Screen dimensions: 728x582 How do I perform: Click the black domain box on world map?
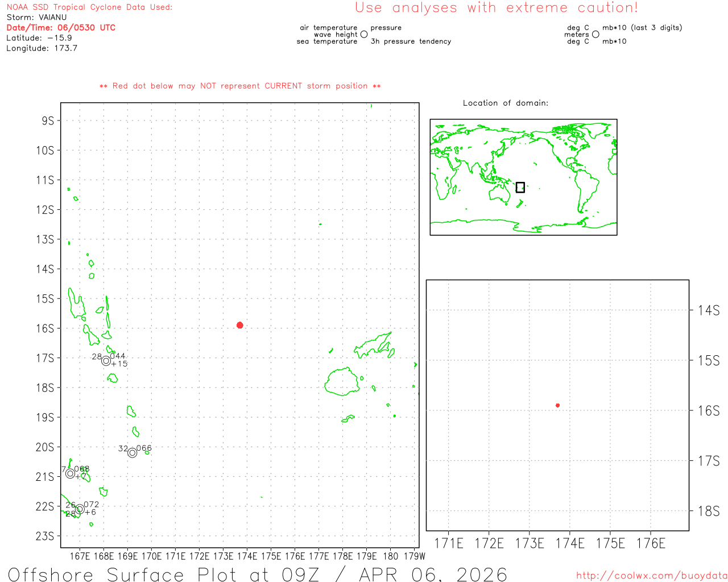click(520, 187)
